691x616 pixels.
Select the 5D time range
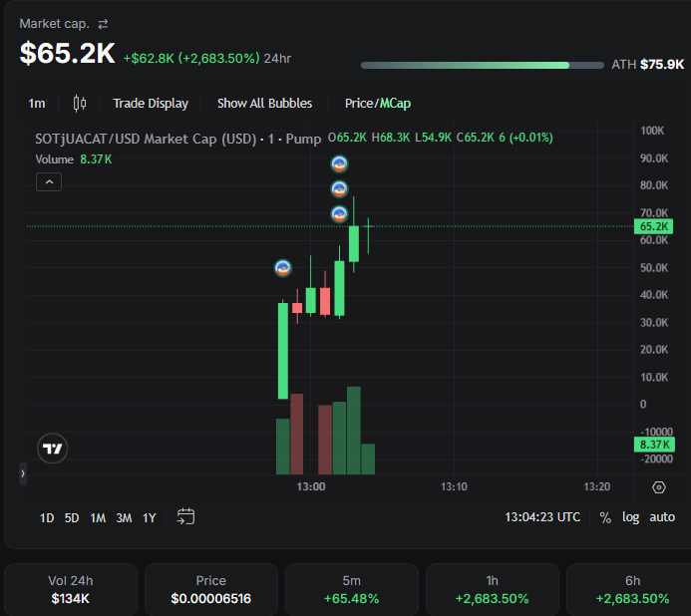click(x=72, y=517)
